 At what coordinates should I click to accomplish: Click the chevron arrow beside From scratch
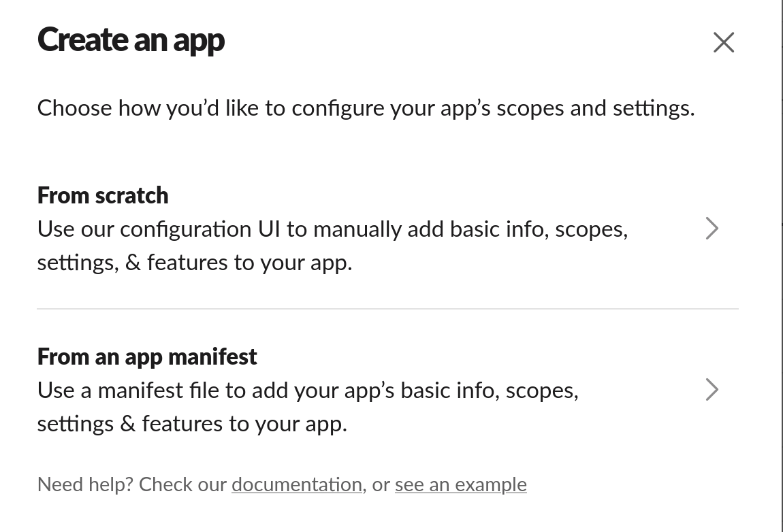(x=712, y=229)
